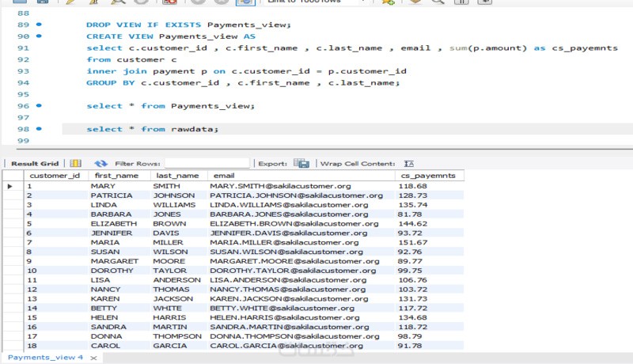Viewport: 633px width, 364px height.
Task: Place cursor in 'select * from rawdata;' line
Action: coord(152,129)
